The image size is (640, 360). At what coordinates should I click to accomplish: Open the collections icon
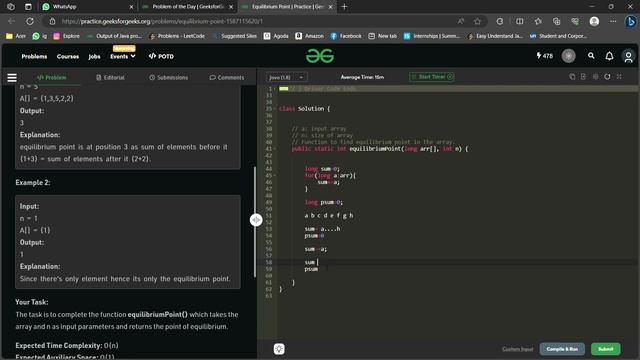click(556, 21)
